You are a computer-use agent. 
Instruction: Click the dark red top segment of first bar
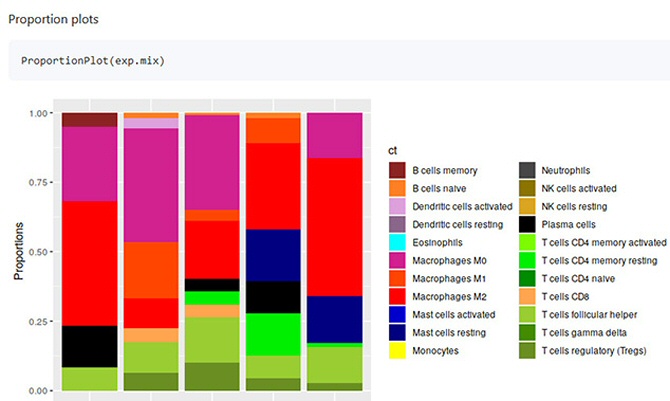pyautogui.click(x=89, y=120)
